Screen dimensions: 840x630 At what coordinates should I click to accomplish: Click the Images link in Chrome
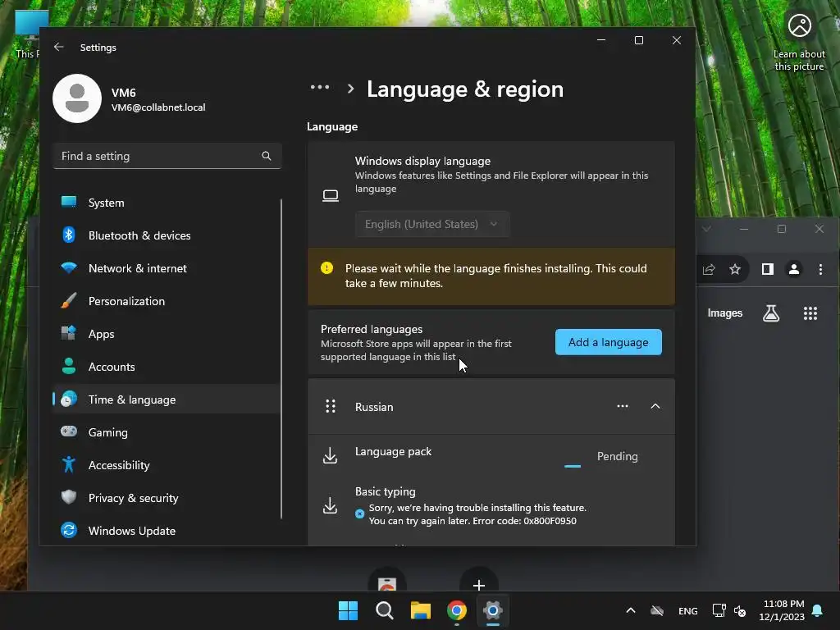coord(725,313)
